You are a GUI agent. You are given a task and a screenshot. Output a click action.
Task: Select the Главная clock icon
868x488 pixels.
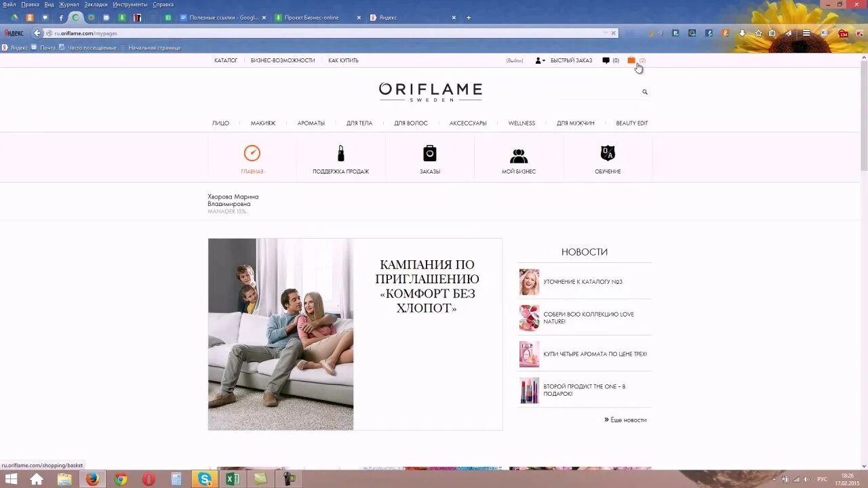pyautogui.click(x=252, y=153)
